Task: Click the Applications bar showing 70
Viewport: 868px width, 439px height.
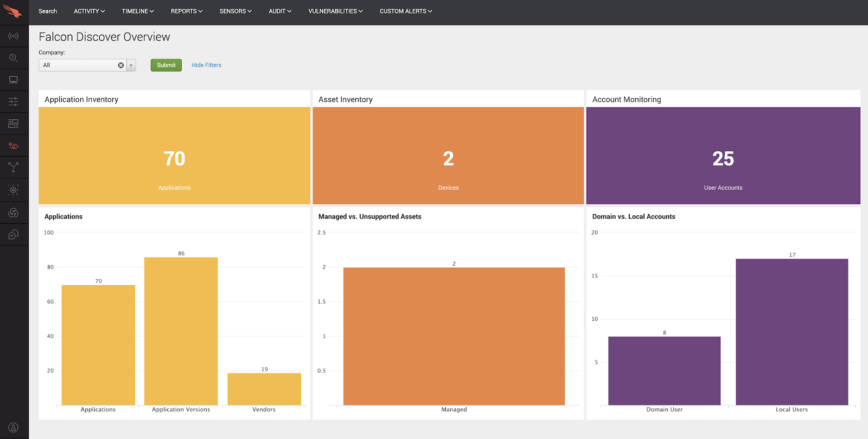Action: tap(98, 345)
